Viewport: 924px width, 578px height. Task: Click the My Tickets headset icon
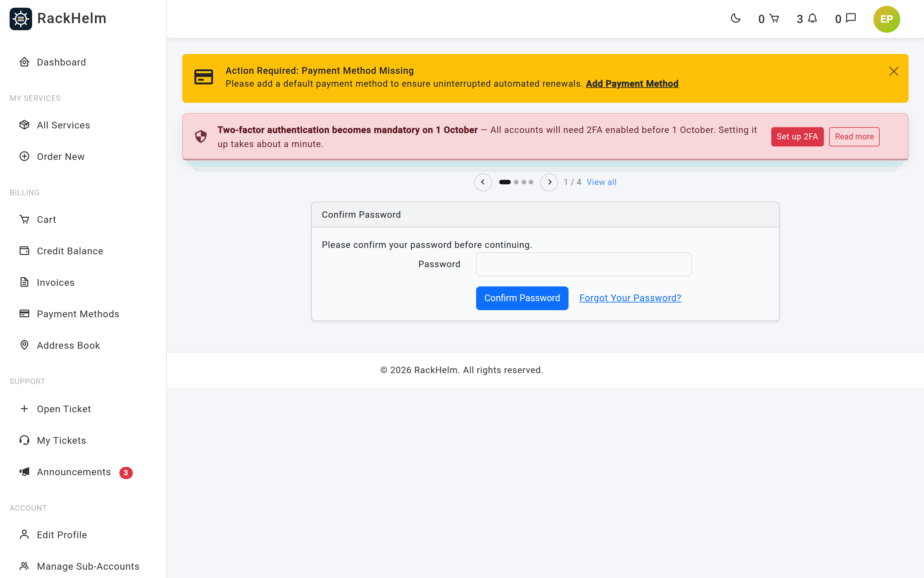24,440
